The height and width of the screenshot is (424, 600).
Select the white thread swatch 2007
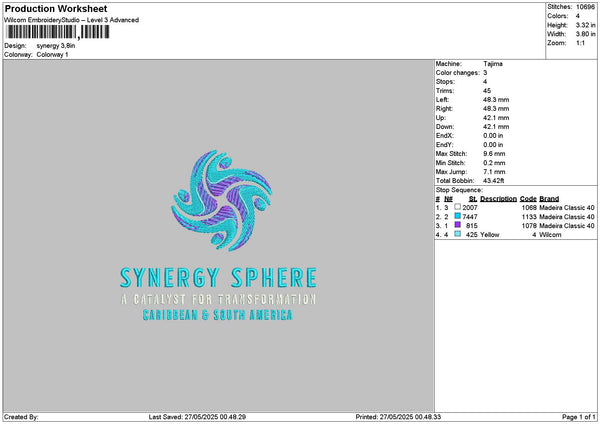pos(457,207)
